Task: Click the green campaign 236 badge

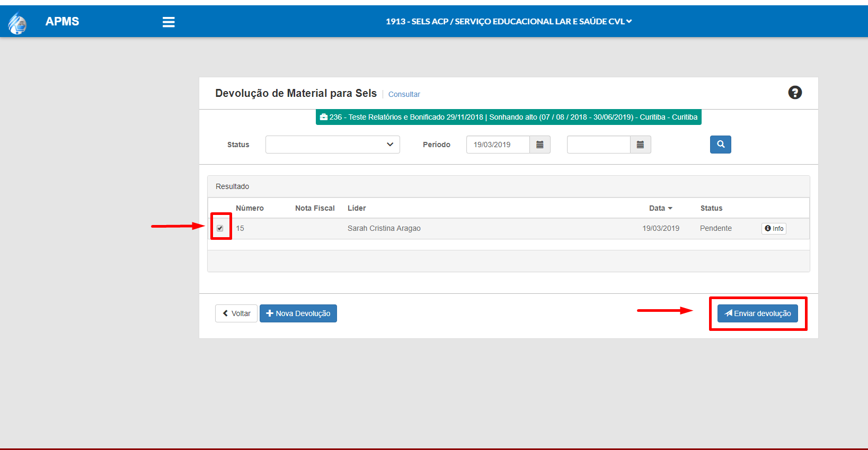Action: tap(509, 117)
